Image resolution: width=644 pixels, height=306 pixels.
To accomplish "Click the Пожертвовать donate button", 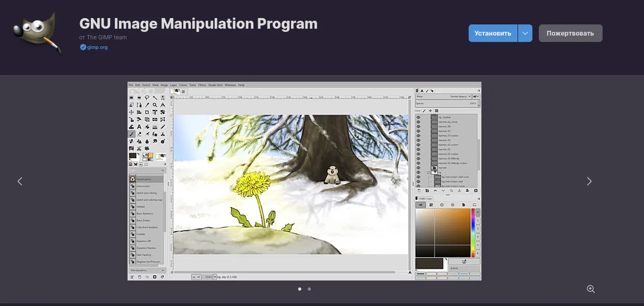I will (570, 33).
